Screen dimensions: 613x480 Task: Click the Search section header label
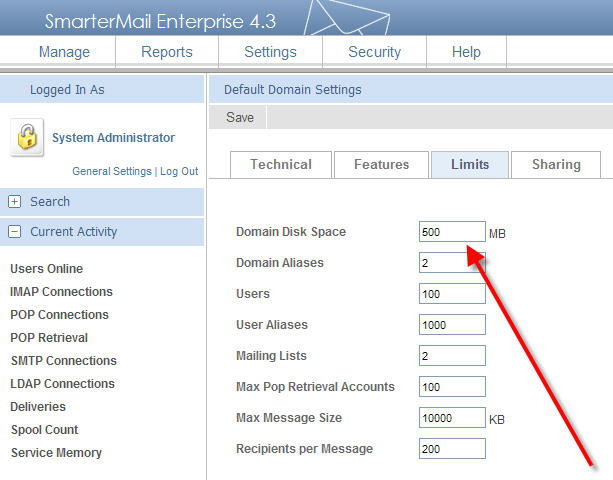[x=50, y=202]
